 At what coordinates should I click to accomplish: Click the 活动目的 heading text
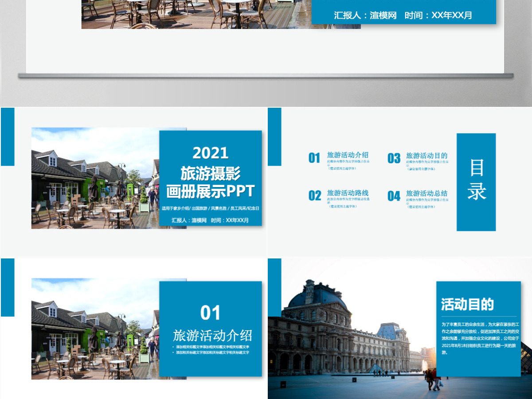click(467, 304)
